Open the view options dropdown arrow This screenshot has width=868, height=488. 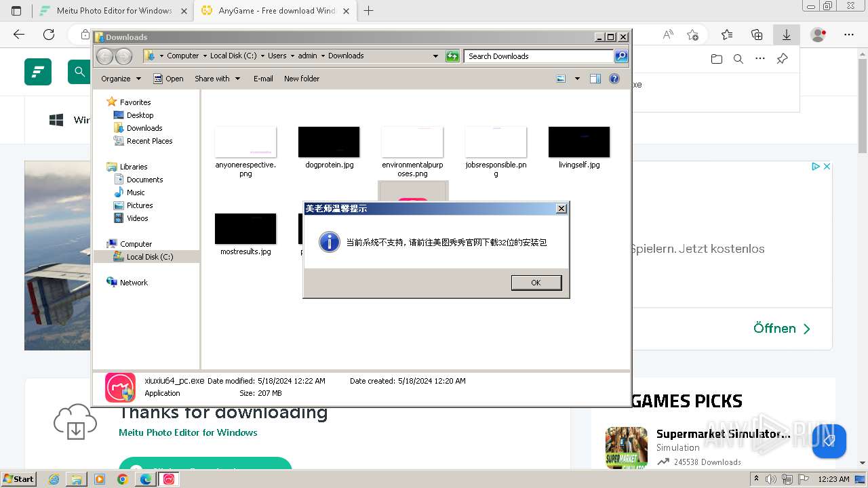coord(577,79)
